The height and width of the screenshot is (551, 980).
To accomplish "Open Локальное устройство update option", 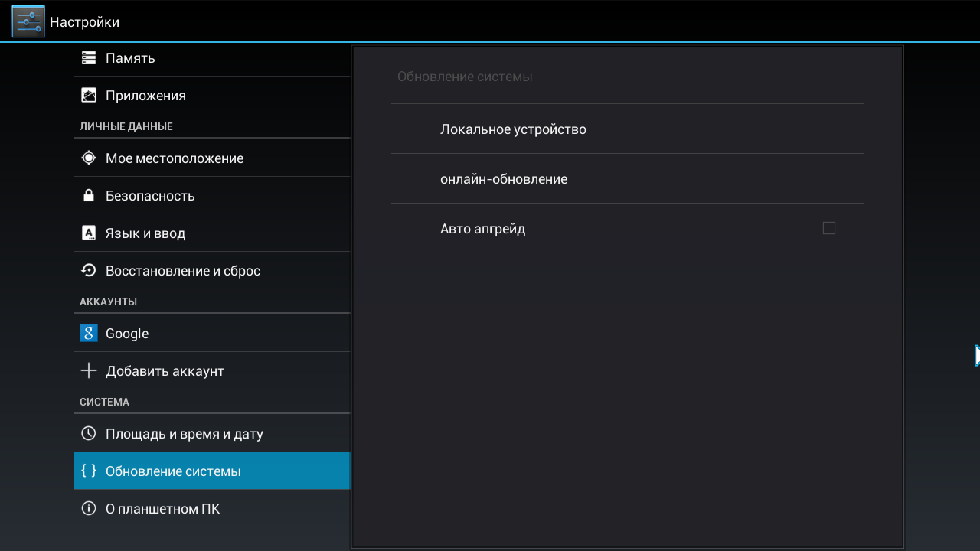I will [513, 129].
